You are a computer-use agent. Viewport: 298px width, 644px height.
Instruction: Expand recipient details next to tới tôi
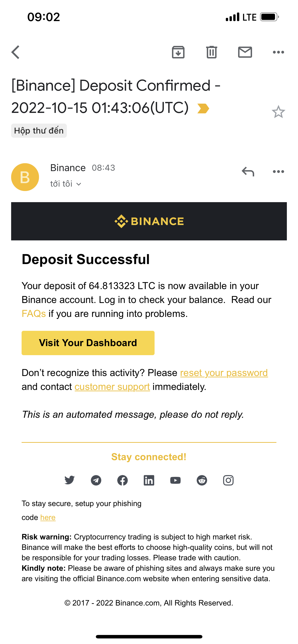pyautogui.click(x=79, y=184)
